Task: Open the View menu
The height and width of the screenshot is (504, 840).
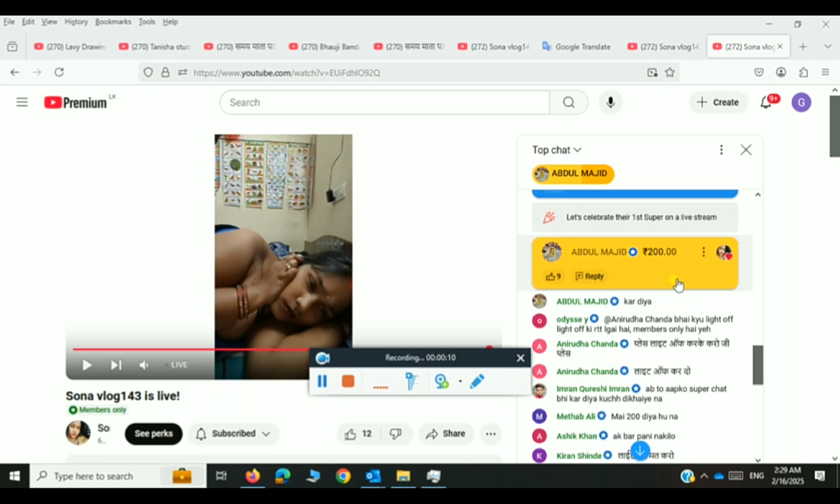Action: coord(49,22)
